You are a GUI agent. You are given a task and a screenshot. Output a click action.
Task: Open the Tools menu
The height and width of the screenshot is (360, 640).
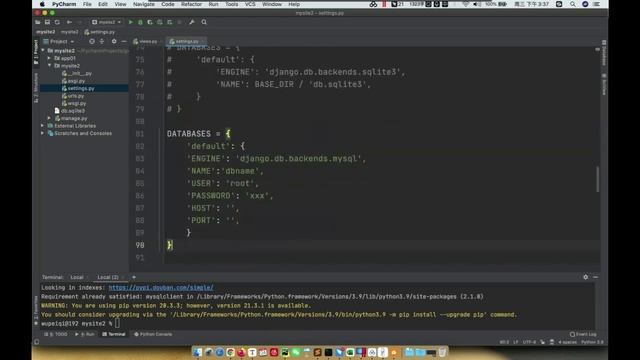[232, 4]
